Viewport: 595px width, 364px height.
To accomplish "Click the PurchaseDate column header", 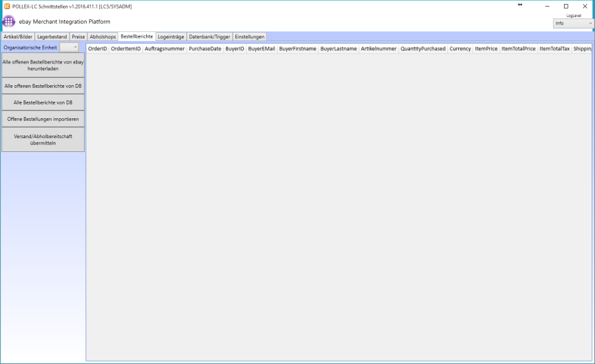I will point(205,49).
